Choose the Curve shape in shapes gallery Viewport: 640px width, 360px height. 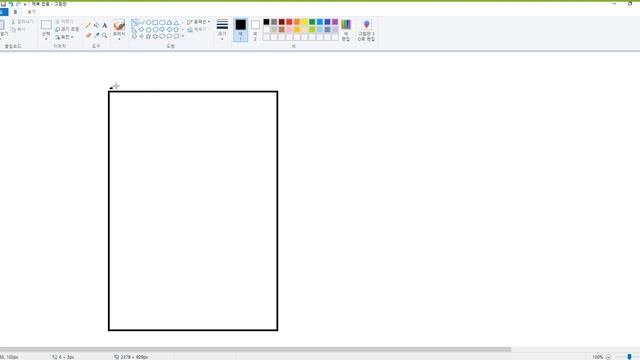point(142,22)
